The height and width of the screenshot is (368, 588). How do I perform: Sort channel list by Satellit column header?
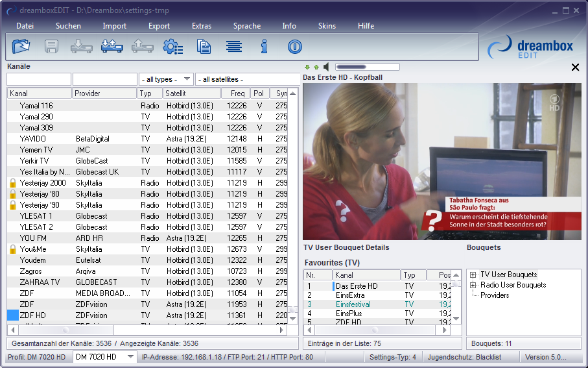[x=192, y=93]
